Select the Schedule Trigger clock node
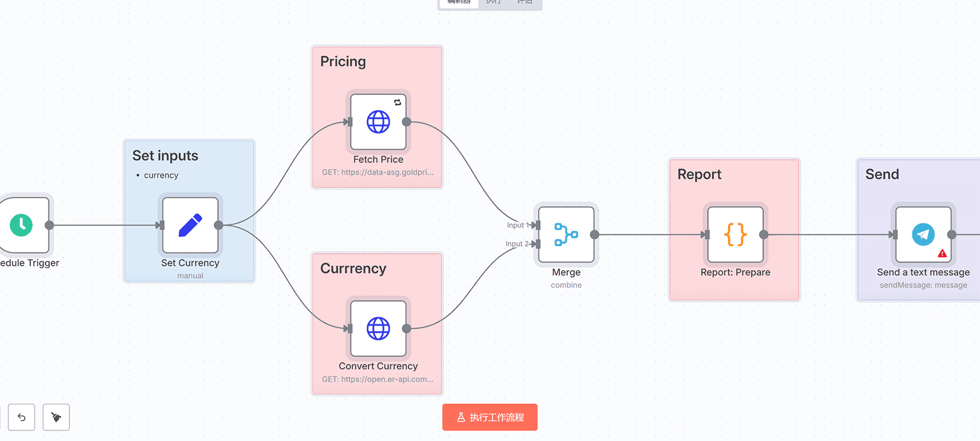 point(22,225)
